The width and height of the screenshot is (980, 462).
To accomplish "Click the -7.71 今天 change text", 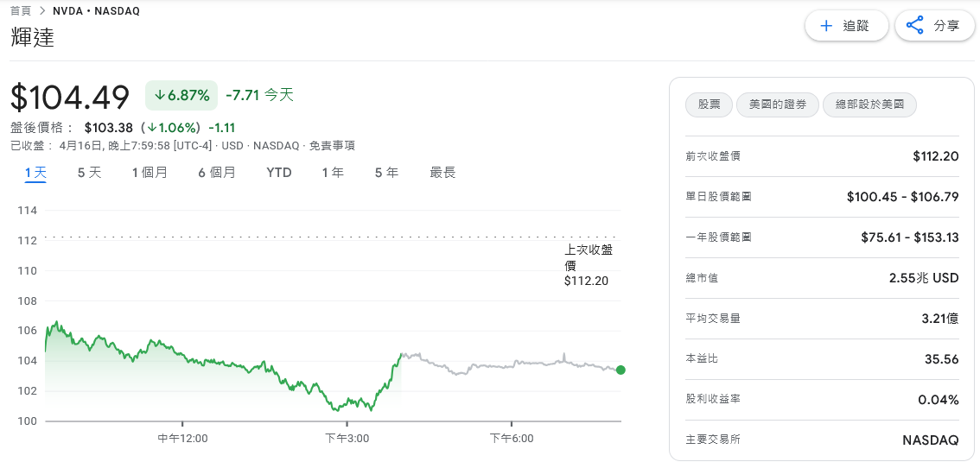I will 259,95.
